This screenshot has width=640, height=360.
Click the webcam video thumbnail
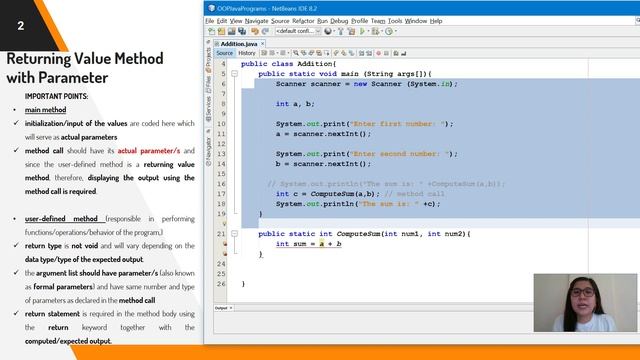point(585,302)
